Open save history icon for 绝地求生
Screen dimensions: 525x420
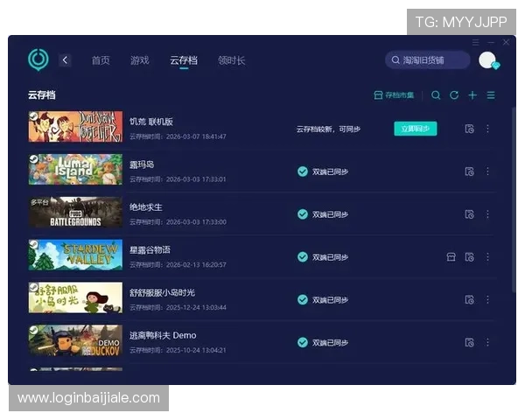tap(469, 214)
